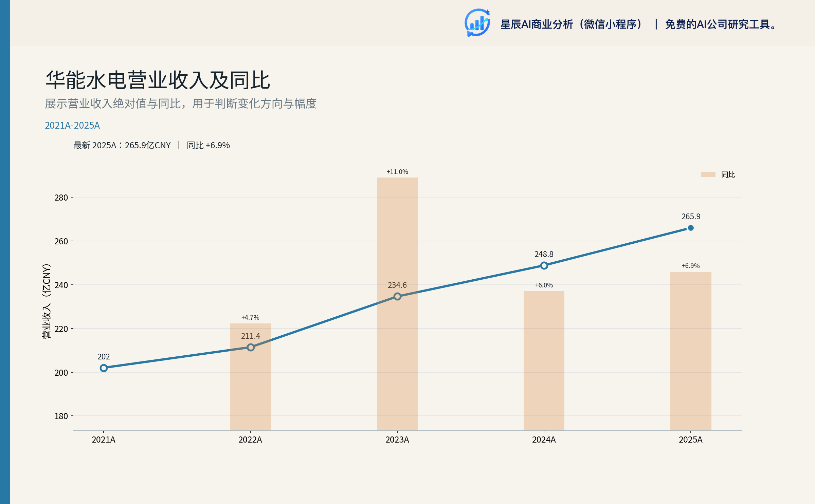The image size is (815, 504).
Task: Click the 180 y-axis tick label
Action: click(61, 416)
